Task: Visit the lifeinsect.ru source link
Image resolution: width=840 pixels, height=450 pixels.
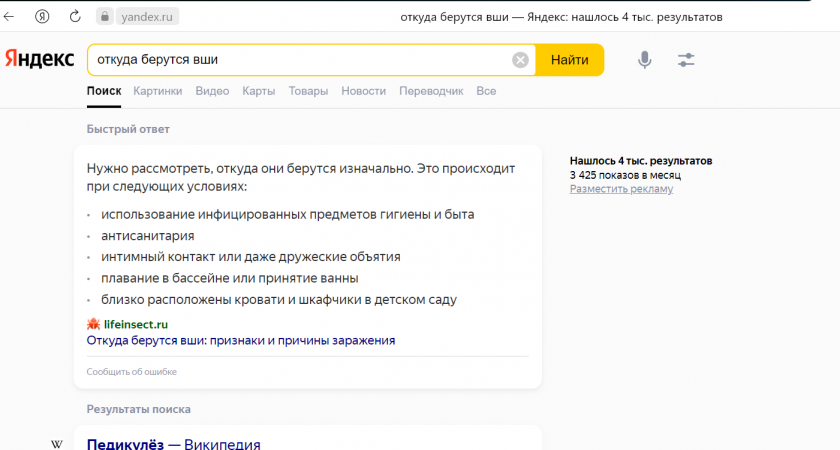Action: coord(136,324)
